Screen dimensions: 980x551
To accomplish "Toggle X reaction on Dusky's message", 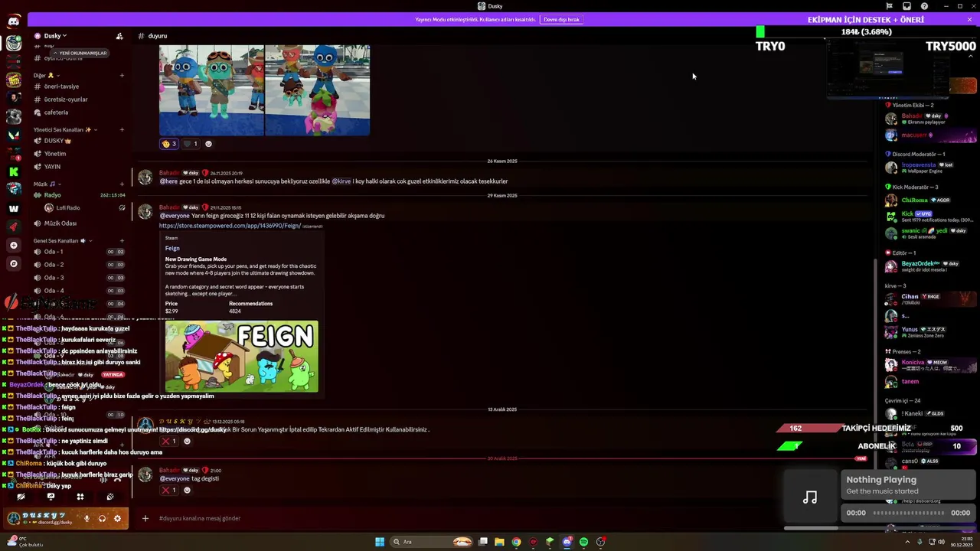I will coord(168,441).
